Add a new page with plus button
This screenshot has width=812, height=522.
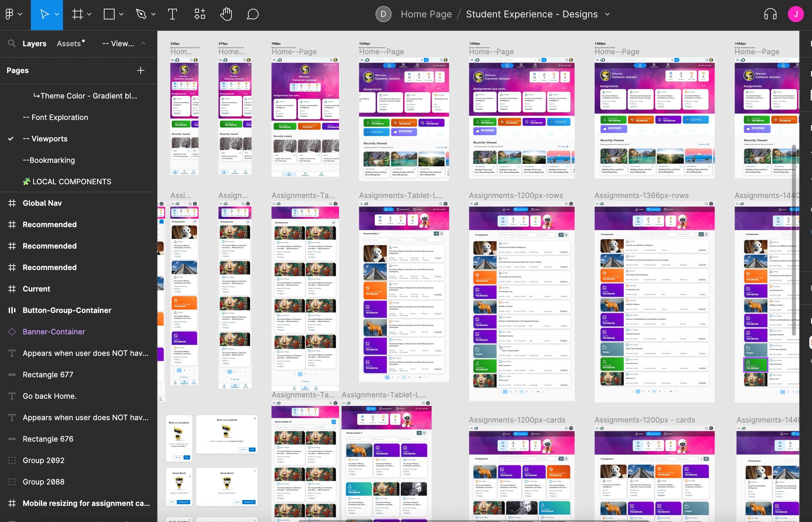(x=141, y=70)
